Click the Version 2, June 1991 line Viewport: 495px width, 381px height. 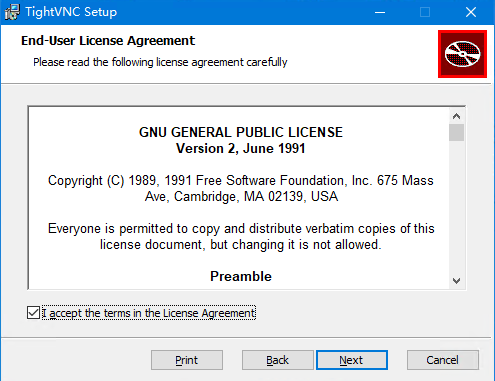[x=241, y=148]
